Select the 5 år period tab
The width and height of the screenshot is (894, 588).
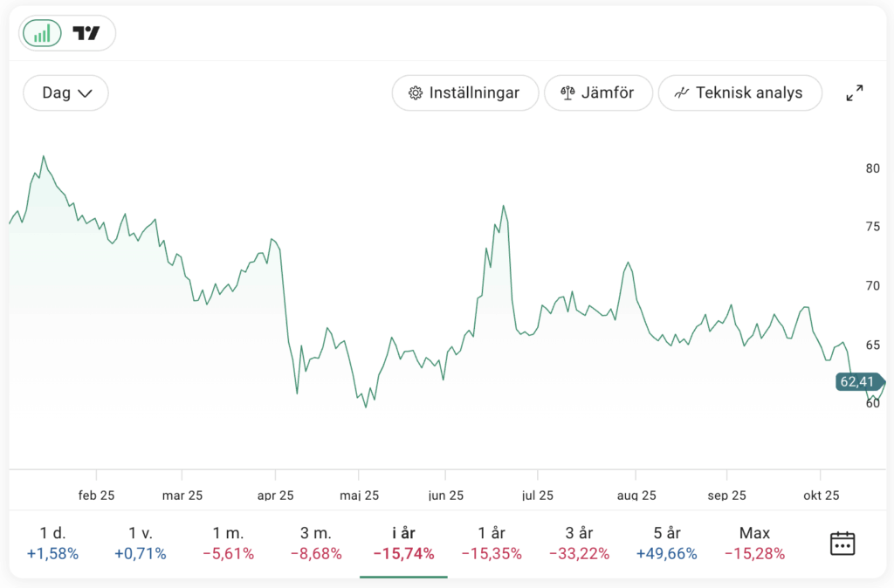tap(667, 543)
